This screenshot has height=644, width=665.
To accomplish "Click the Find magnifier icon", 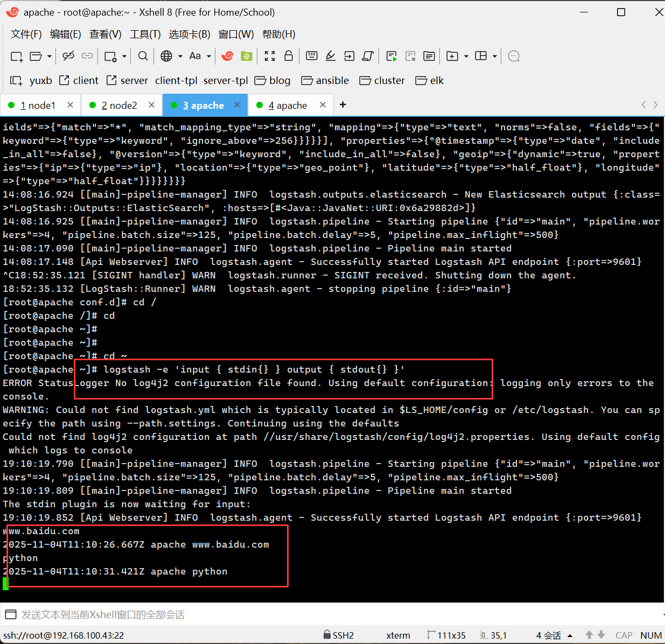I will point(143,56).
